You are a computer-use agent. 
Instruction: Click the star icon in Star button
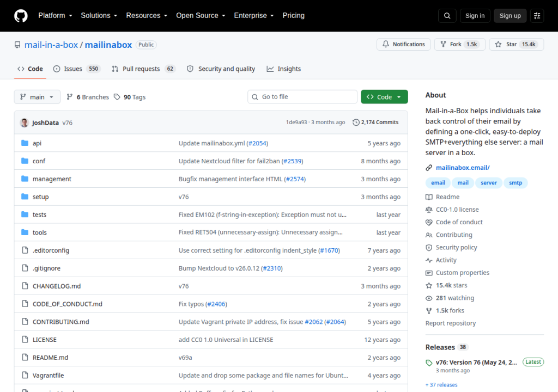coord(498,44)
